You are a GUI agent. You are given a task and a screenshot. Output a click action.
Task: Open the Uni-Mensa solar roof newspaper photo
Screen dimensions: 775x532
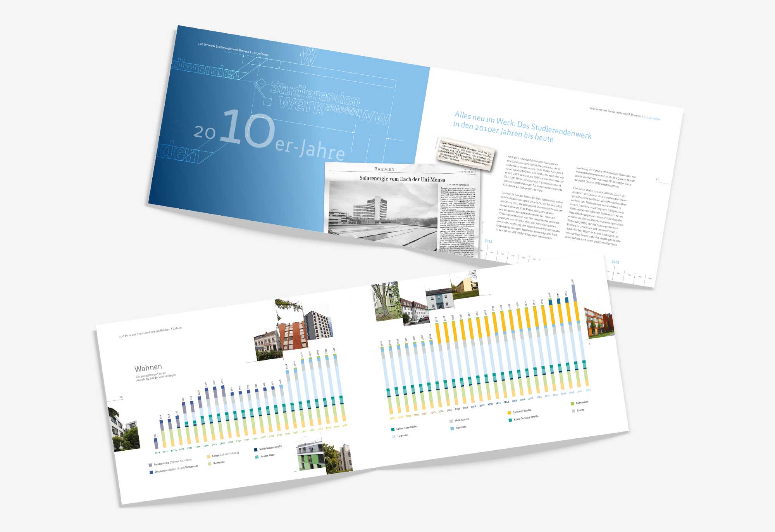point(384,215)
